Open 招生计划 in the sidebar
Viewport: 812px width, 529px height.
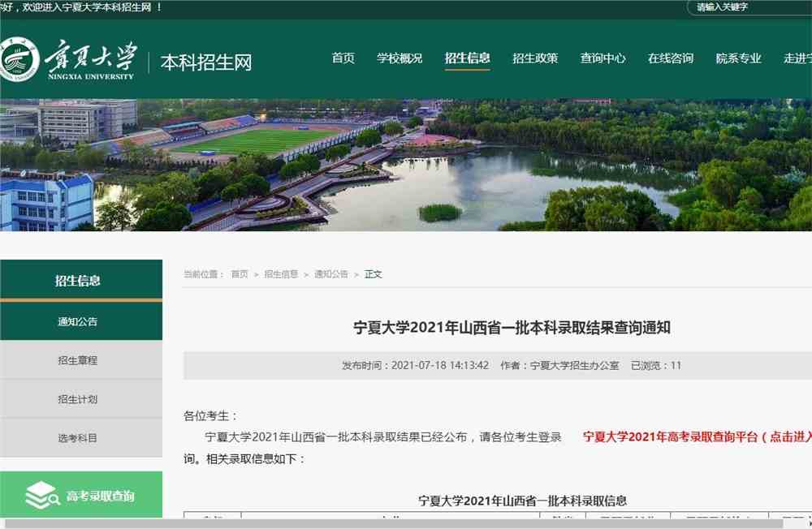[x=81, y=399]
